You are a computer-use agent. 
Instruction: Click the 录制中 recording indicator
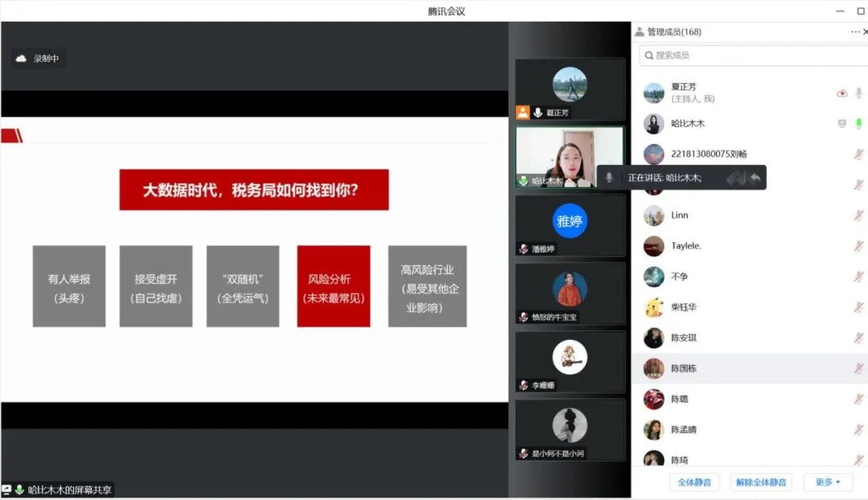tap(37, 58)
